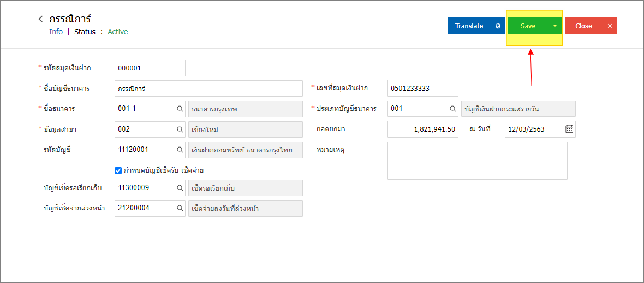644x283 pixels.
Task: Expand the Save button dropdown arrow
Action: 555,26
